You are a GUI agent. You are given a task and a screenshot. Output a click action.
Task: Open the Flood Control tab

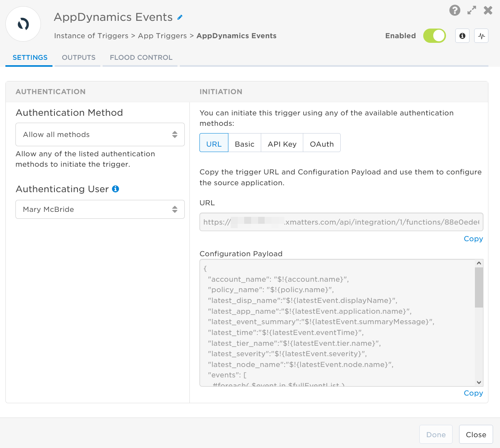coord(141,57)
